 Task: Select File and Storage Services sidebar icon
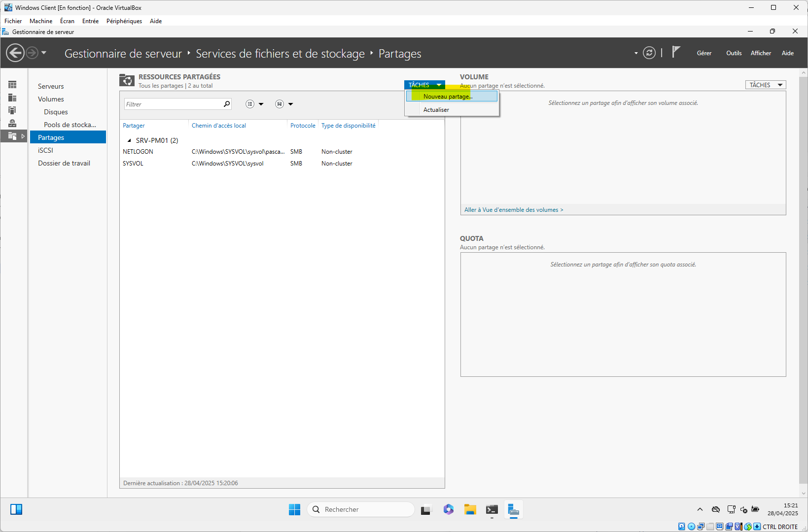(x=12, y=136)
